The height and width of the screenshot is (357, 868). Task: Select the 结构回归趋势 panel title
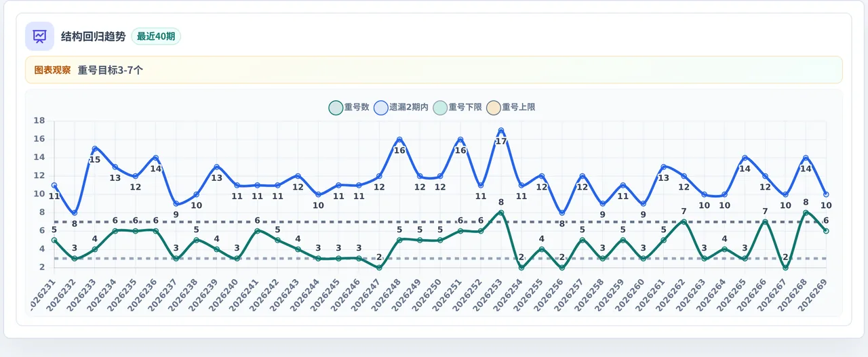click(x=94, y=37)
